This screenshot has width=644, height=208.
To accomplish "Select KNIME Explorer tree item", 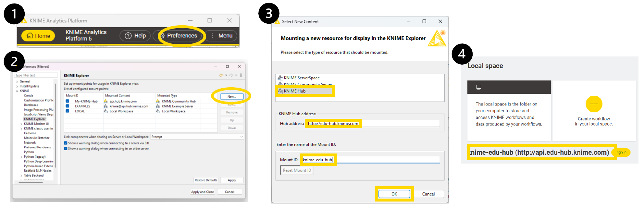I will click(35, 119).
